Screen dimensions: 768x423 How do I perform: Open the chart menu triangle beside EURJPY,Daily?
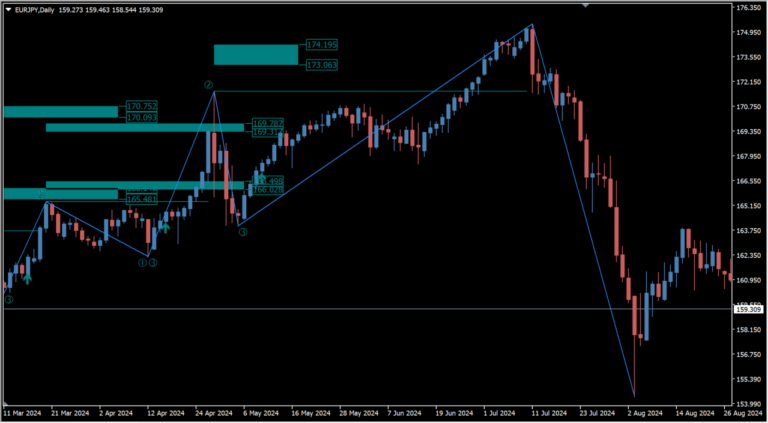8,9
